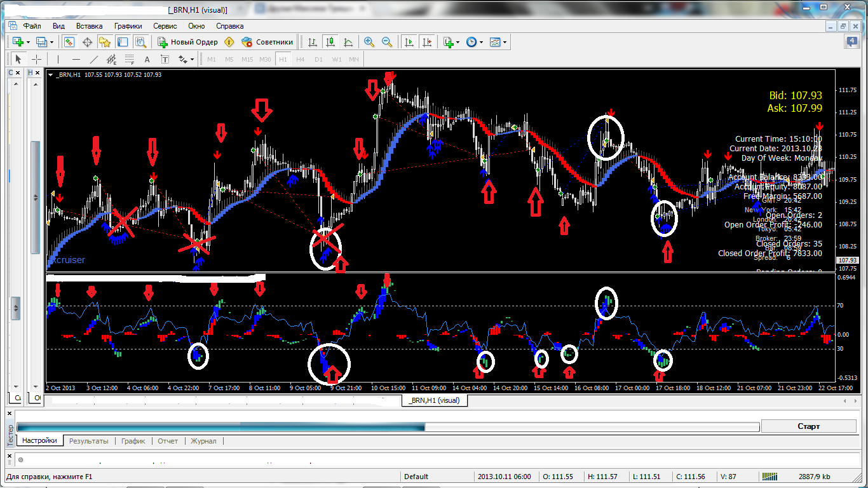The width and height of the screenshot is (868, 488).
Task: Switch to the Результаты tester tab
Action: (88, 440)
